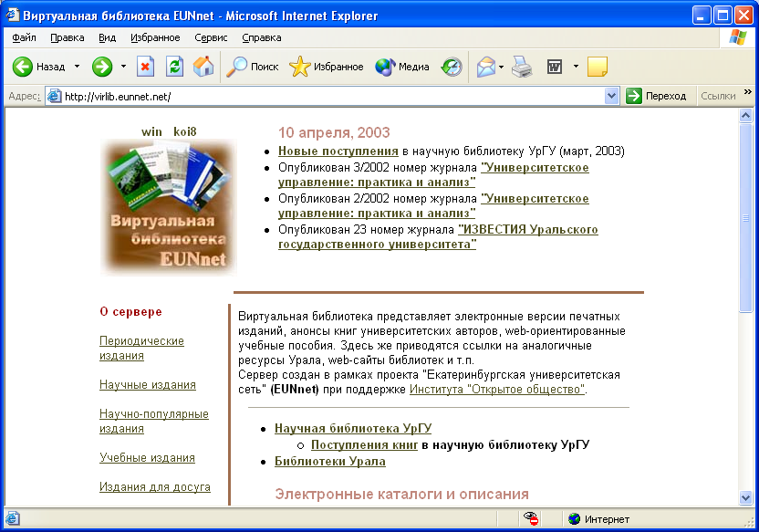Image resolution: width=759 pixels, height=532 pixels.
Task: Open the Избранное menu
Action: pyautogui.click(x=155, y=37)
